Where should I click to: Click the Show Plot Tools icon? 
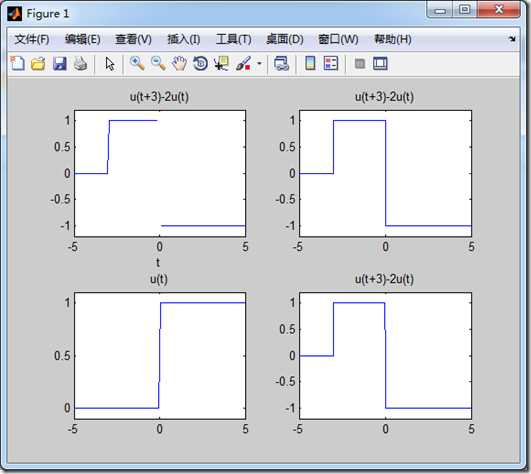coord(380,63)
